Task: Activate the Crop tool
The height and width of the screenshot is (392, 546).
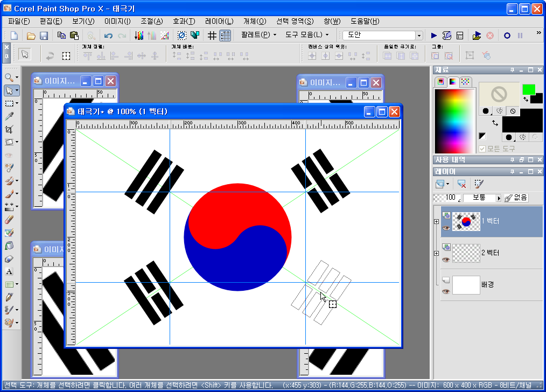Action: (9, 128)
